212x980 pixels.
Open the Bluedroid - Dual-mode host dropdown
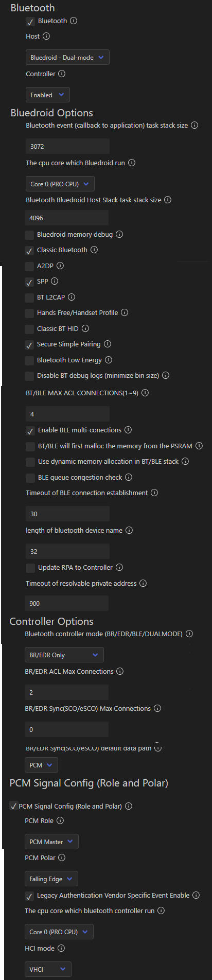point(67,58)
